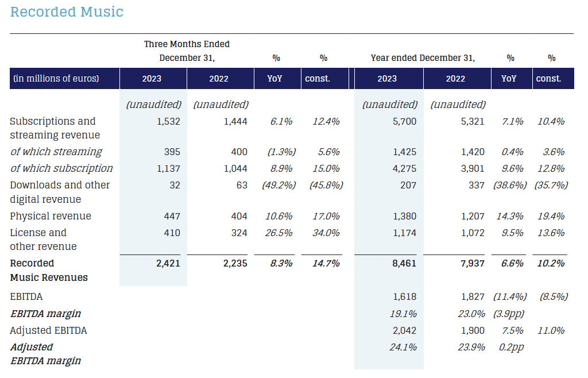Select the 2023 quarterly column header
The width and height of the screenshot is (588, 378).
click(153, 78)
